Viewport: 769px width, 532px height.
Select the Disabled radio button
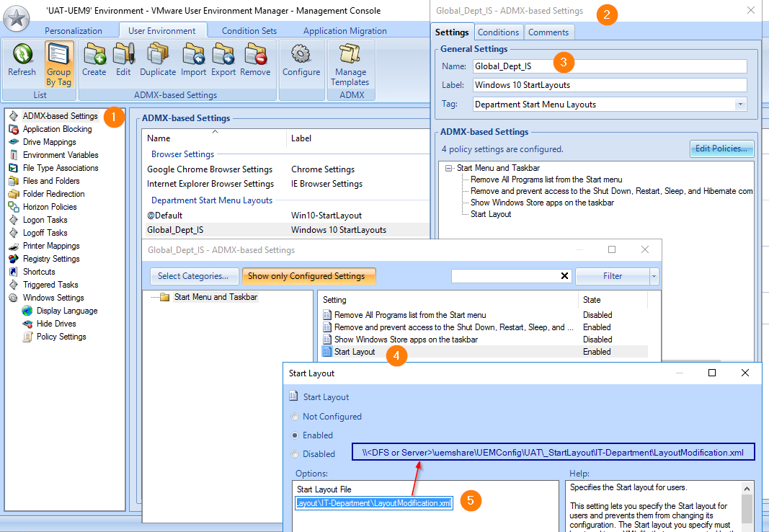click(x=295, y=454)
